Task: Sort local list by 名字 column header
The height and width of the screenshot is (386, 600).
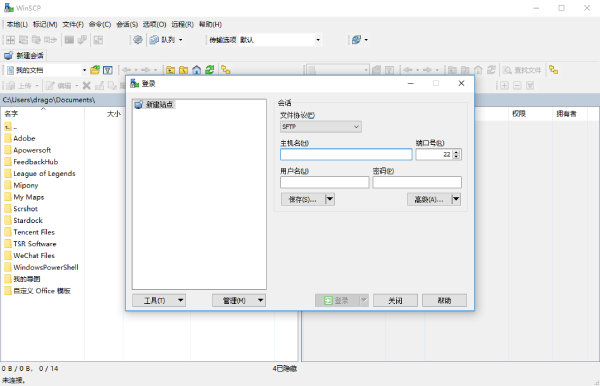Action: [42, 114]
